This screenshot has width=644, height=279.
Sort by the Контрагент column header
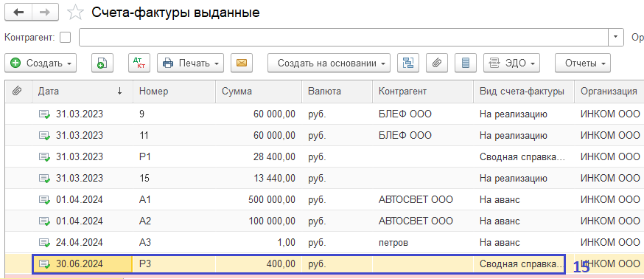click(423, 92)
